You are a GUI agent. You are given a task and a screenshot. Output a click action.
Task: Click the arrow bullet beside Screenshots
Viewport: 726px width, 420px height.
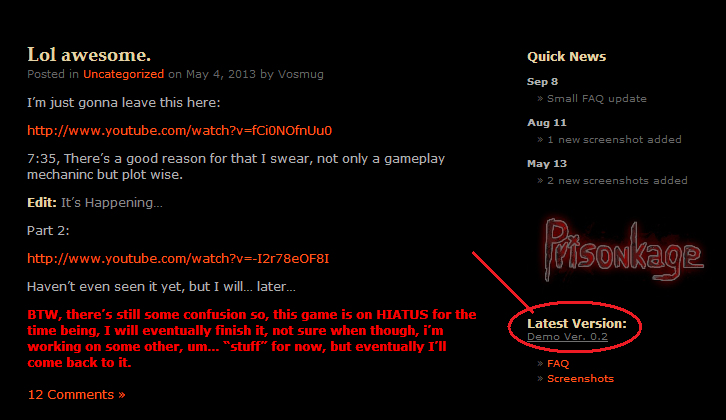coord(540,378)
